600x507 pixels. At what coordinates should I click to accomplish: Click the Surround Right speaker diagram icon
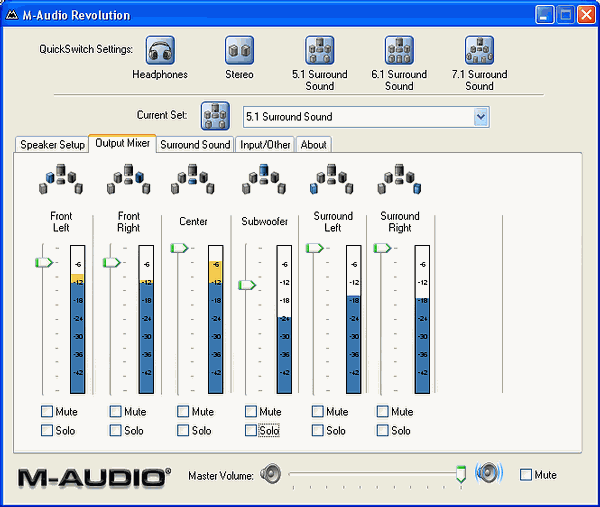click(399, 179)
